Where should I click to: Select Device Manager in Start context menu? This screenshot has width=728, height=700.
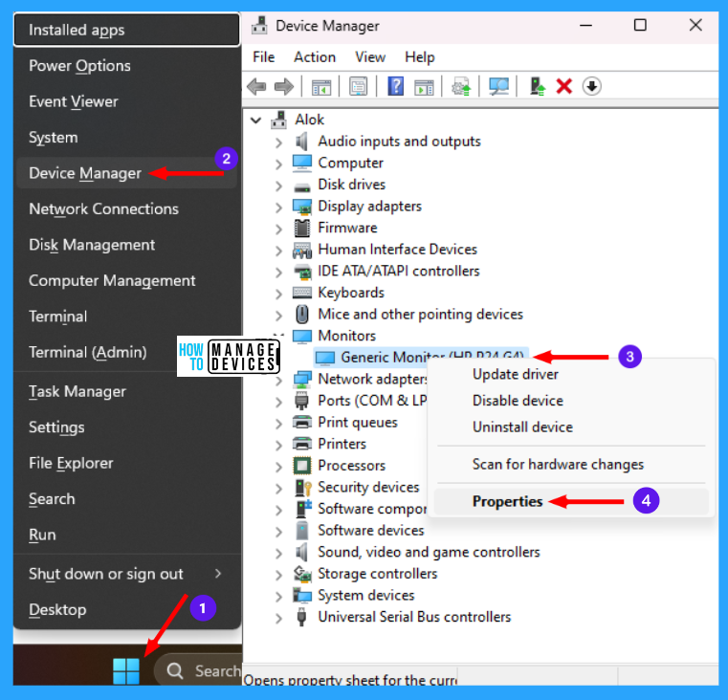[126, 173]
